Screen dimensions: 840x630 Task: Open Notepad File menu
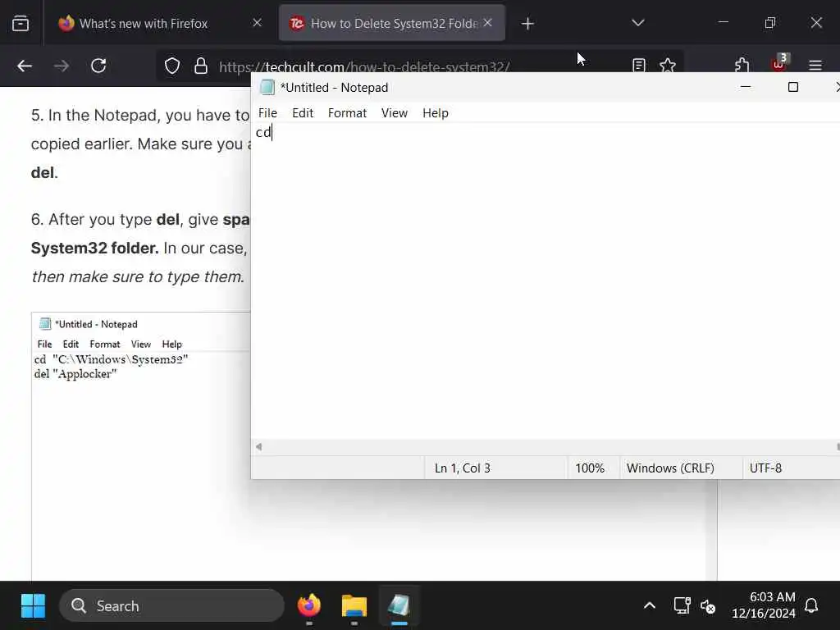click(268, 113)
